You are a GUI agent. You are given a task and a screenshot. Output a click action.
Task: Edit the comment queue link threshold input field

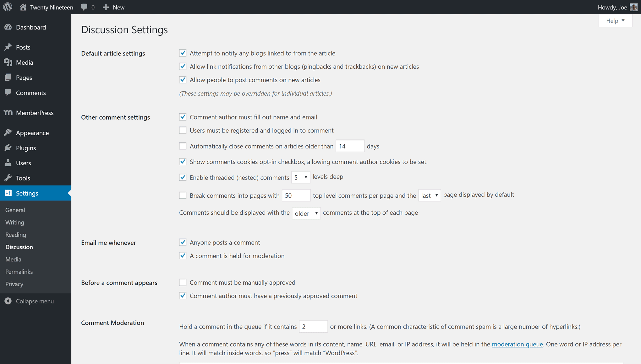(x=314, y=327)
